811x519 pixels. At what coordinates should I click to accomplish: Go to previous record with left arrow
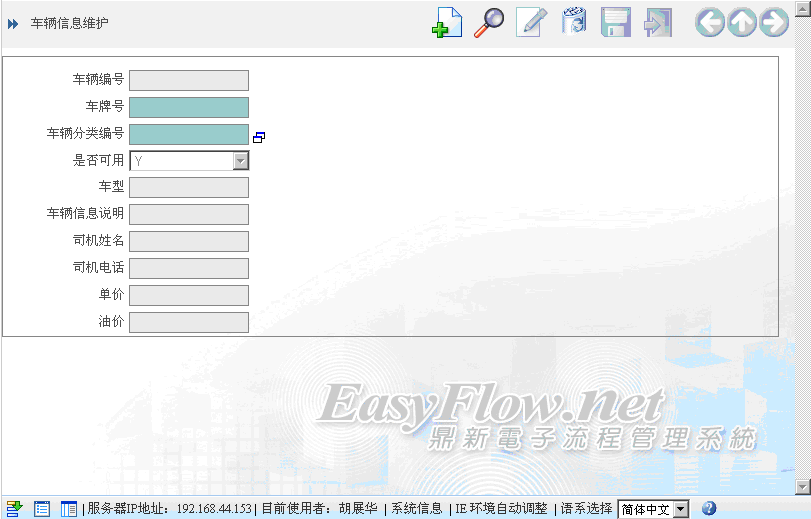tap(710, 22)
